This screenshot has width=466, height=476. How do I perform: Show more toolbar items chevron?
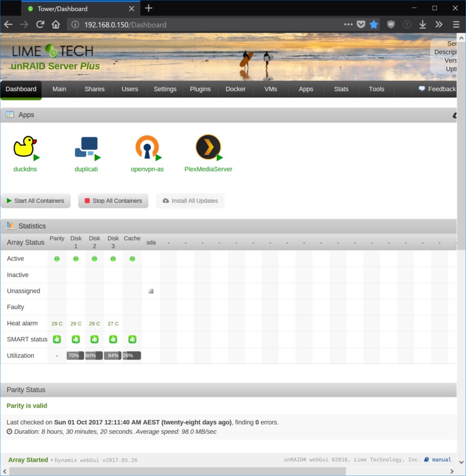pyautogui.click(x=439, y=24)
